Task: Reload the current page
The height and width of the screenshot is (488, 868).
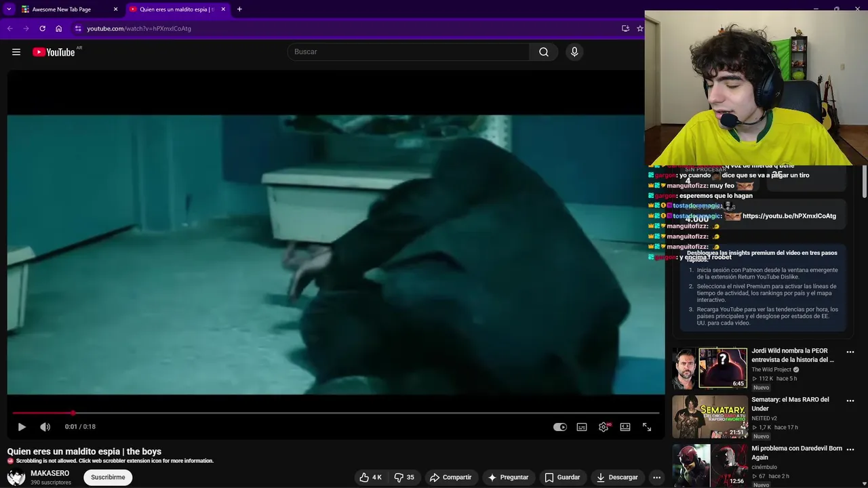Action: [42, 28]
